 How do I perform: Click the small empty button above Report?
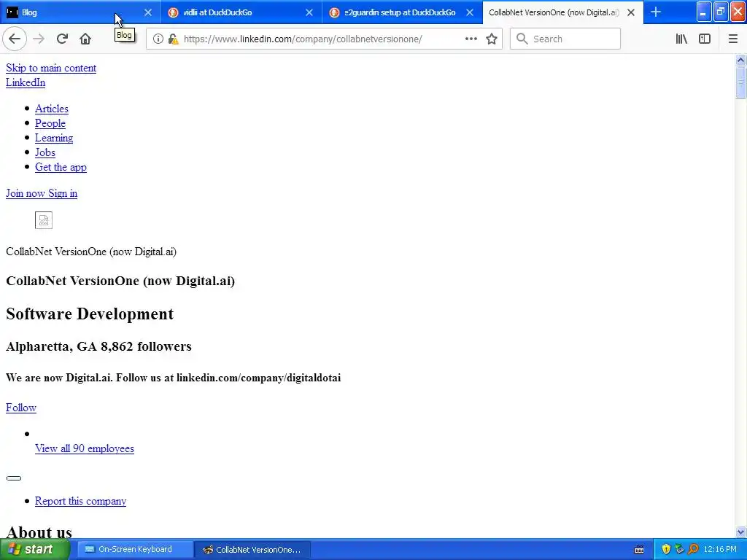click(14, 478)
